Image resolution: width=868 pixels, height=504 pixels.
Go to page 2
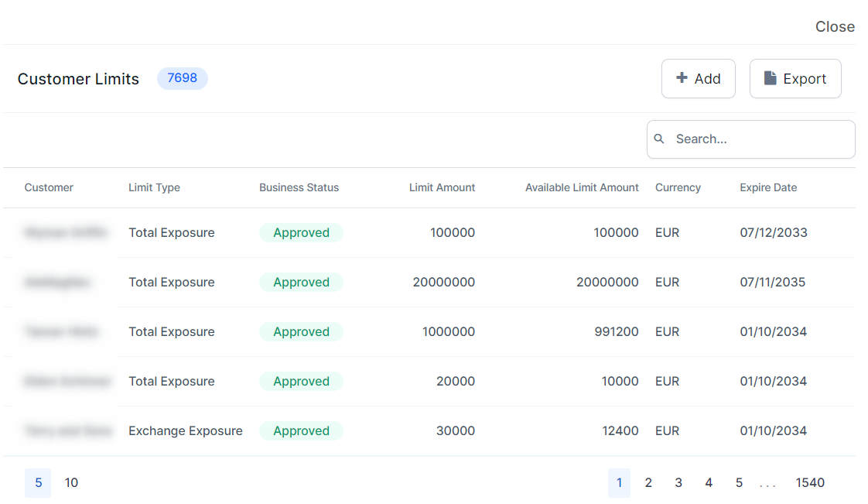click(x=648, y=482)
